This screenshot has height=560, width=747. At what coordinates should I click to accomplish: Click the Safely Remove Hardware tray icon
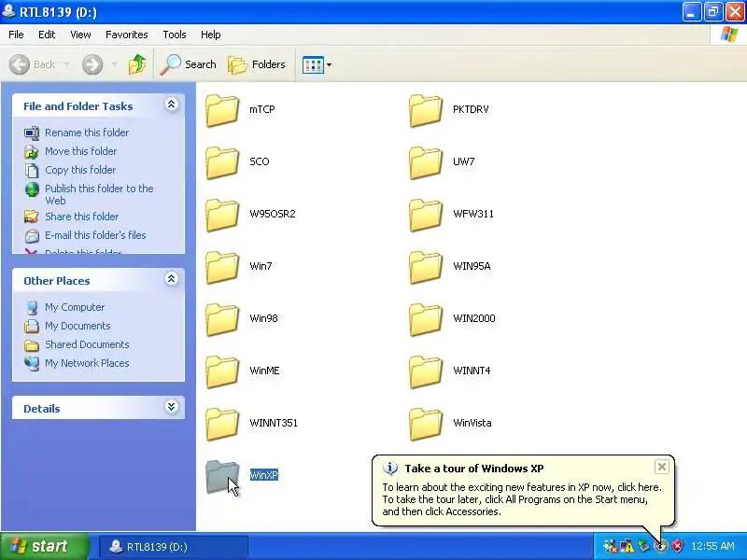tap(644, 546)
